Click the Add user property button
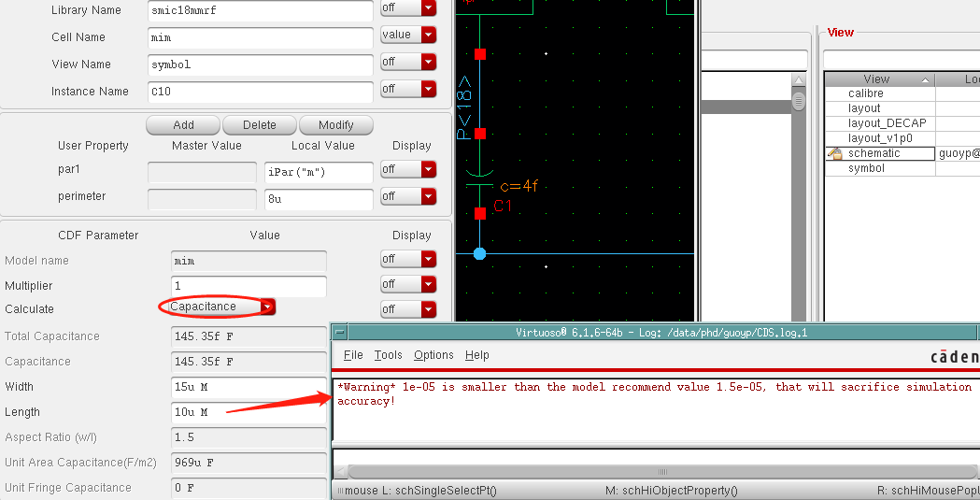The width and height of the screenshot is (980, 500). click(183, 125)
